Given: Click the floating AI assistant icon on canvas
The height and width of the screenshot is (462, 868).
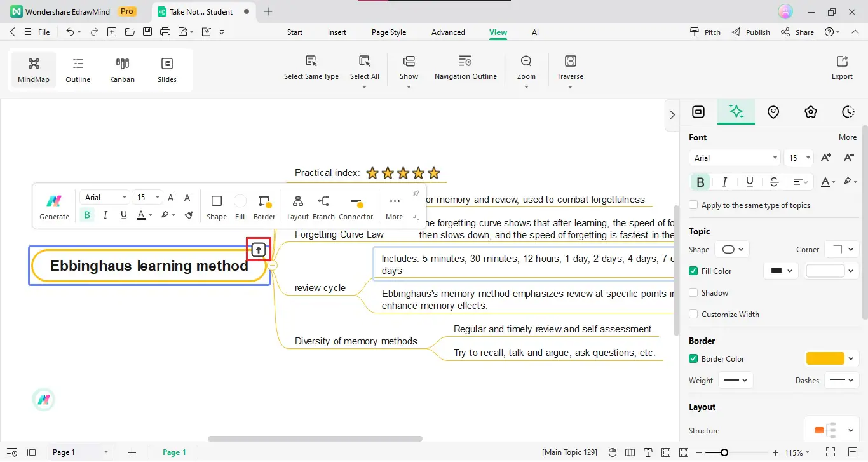Looking at the screenshot, I should tap(43, 400).
